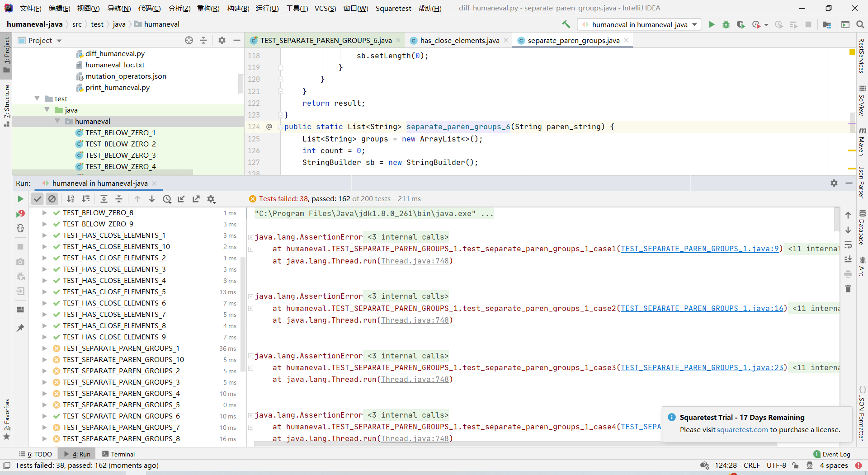The width and height of the screenshot is (868, 475).
Task: Toggle show ignored tests button
Action: tap(52, 199)
